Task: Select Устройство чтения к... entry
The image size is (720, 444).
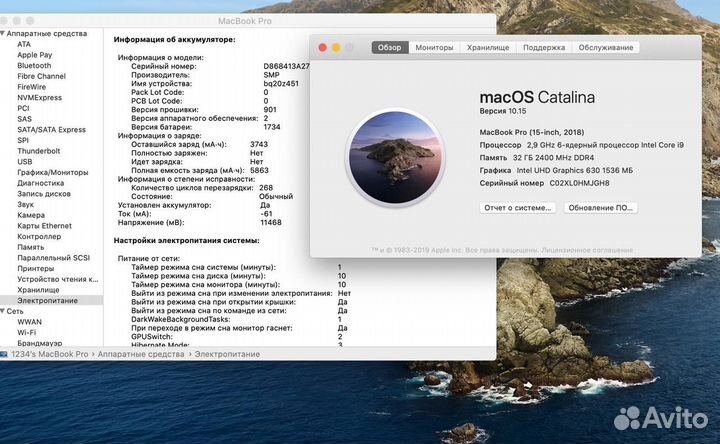Action: click(58, 279)
